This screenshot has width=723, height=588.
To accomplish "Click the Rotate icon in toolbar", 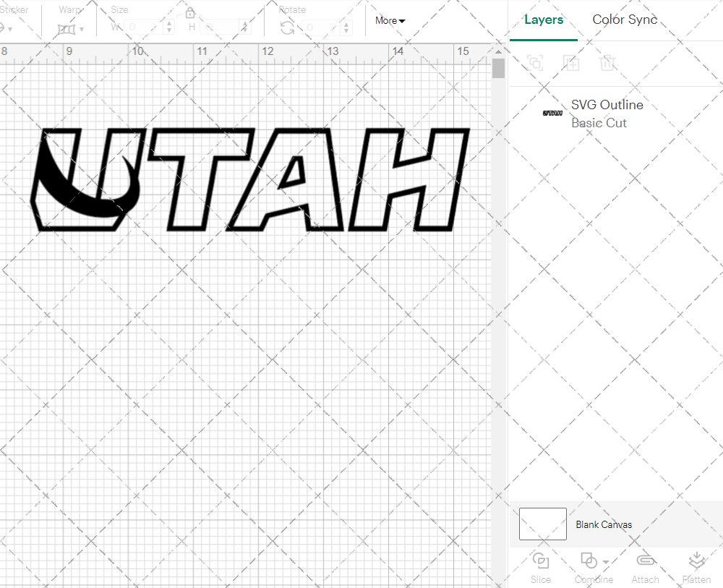I will (287, 27).
